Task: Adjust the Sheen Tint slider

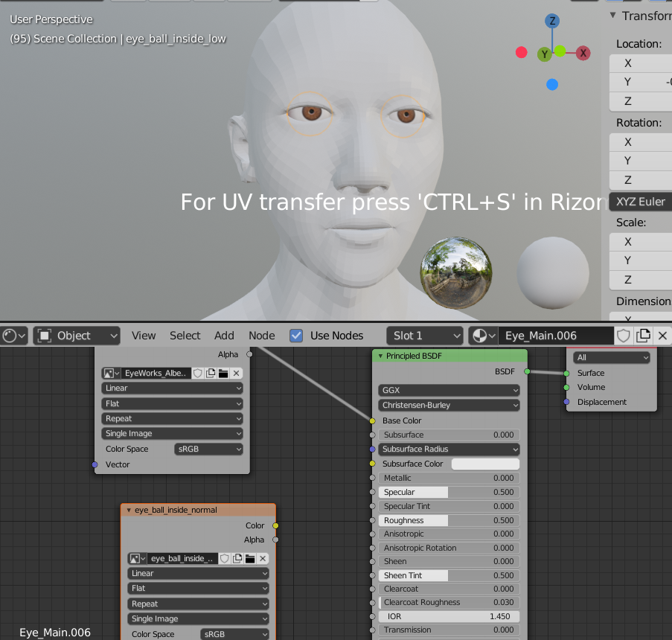Action: click(x=449, y=576)
